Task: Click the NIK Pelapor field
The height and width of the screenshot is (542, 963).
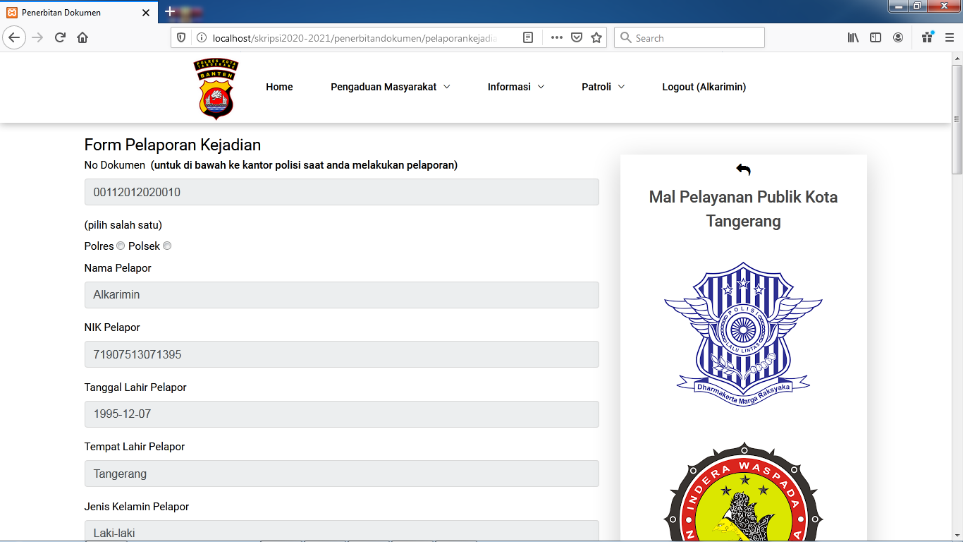Action: tap(341, 354)
